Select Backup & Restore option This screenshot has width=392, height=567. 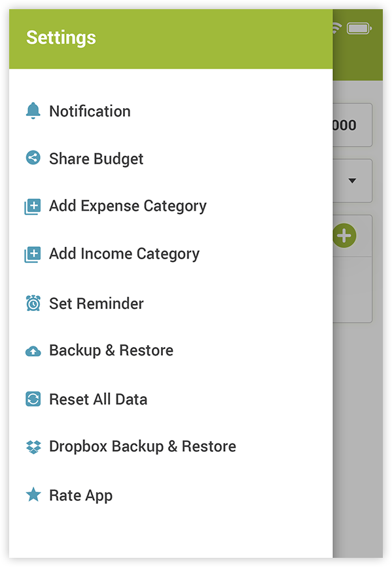[171, 350]
